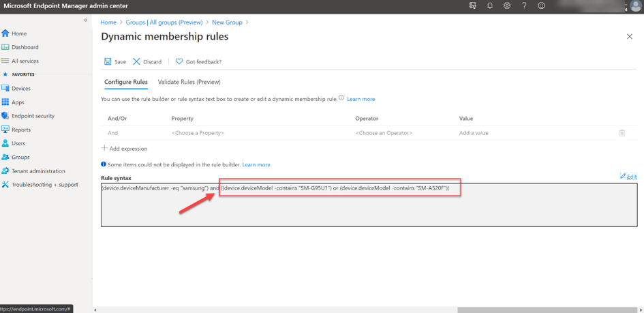Save the dynamic membership rule
The image size is (644, 313).
[115, 61]
